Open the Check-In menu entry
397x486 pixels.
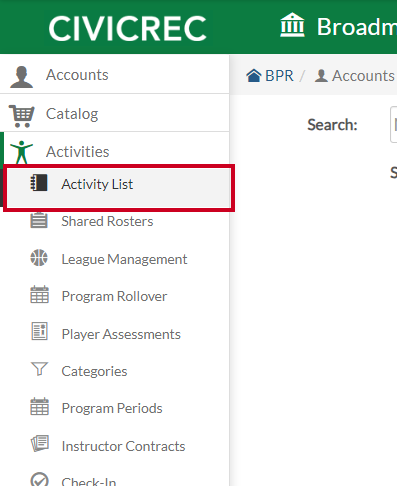[x=89, y=482]
